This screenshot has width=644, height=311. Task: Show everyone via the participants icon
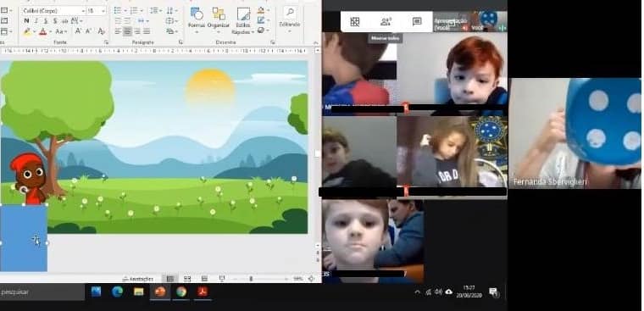pyautogui.click(x=386, y=22)
